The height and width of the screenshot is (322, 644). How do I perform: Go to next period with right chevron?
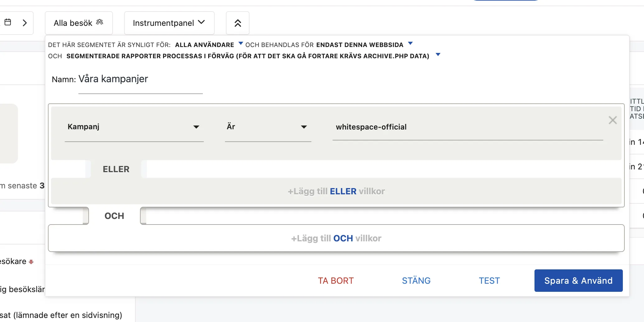click(x=25, y=23)
